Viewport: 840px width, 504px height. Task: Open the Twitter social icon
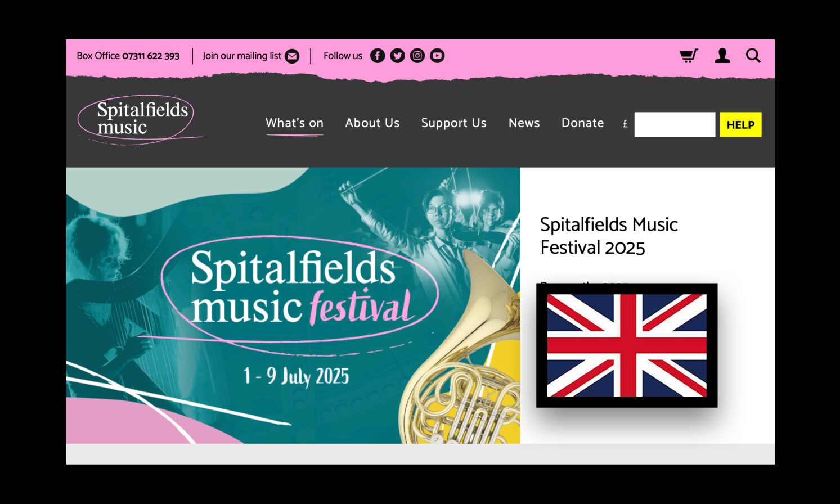click(x=397, y=56)
